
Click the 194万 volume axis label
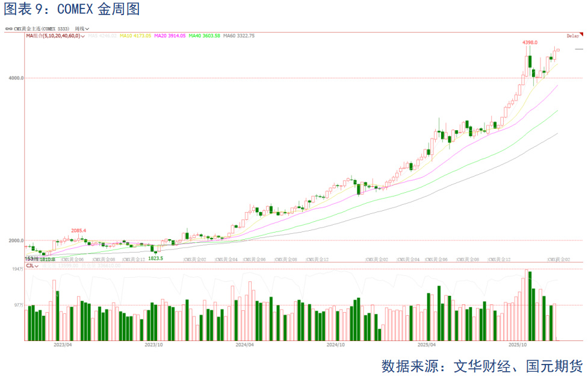click(x=17, y=269)
